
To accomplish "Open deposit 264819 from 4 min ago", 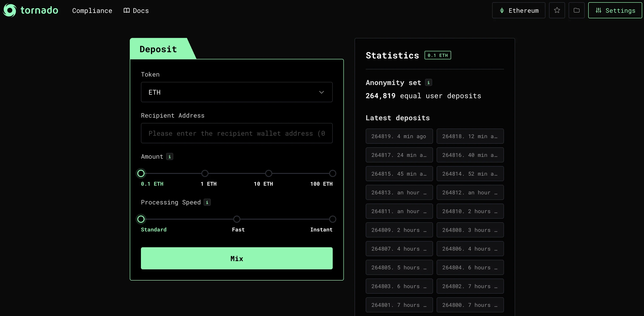I will coord(399,136).
